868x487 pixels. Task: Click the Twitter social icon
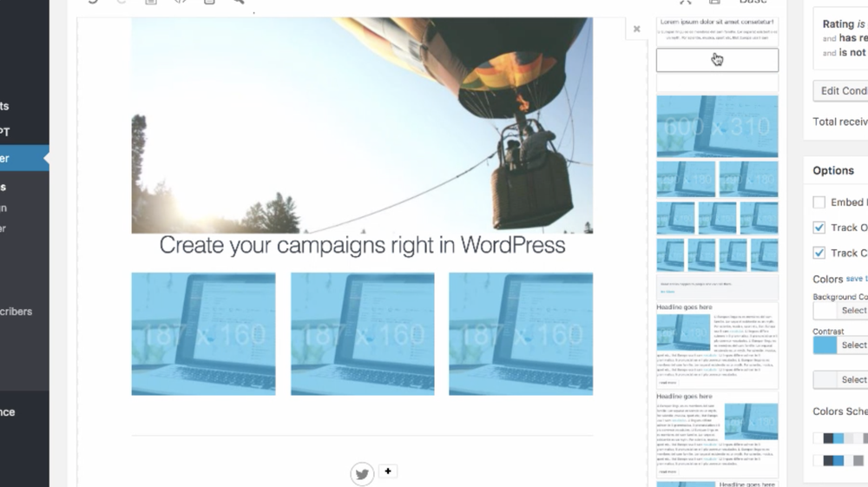(362, 474)
